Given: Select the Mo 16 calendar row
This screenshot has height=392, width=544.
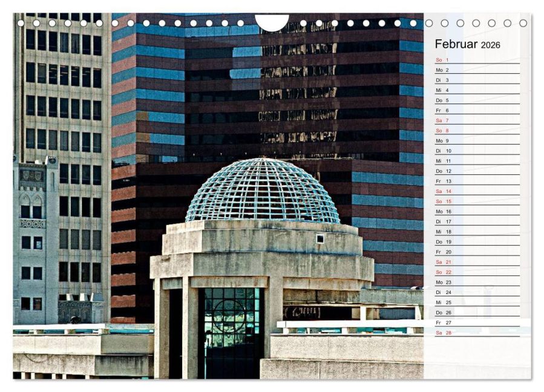Looking at the screenshot, I should 477,212.
